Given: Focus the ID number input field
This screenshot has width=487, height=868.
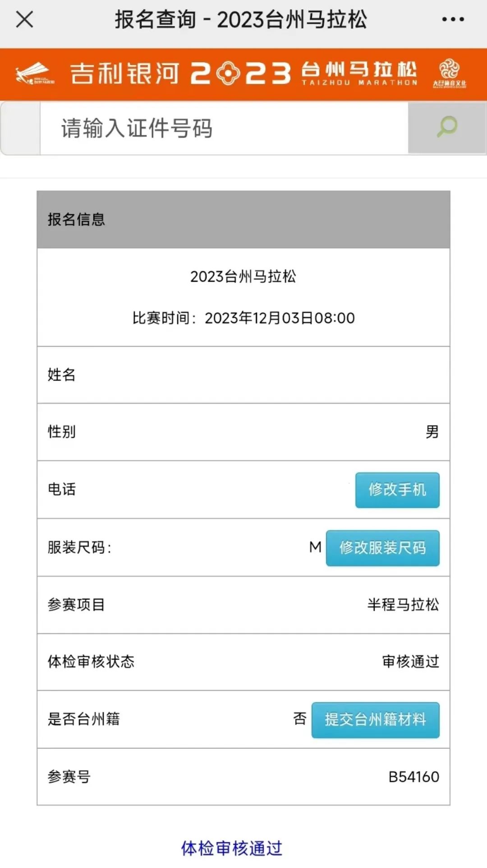Looking at the screenshot, I should (224, 128).
